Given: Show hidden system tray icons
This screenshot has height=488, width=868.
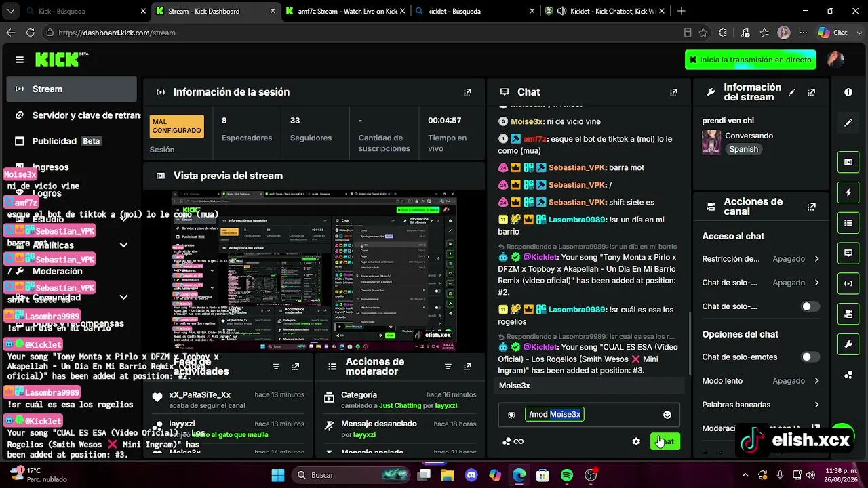Looking at the screenshot, I should click(745, 475).
